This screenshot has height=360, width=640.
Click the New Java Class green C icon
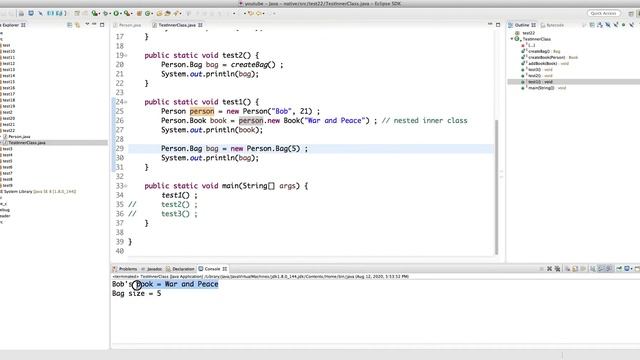pyautogui.click(x=148, y=13)
